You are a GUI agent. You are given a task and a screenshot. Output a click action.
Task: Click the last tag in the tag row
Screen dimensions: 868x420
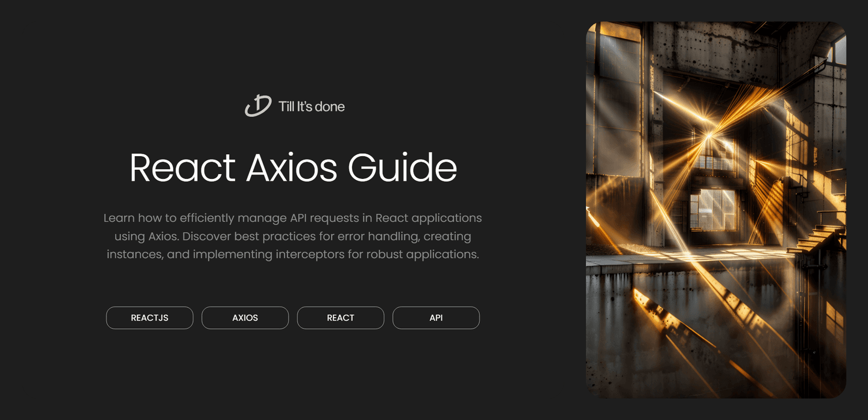coord(436,318)
